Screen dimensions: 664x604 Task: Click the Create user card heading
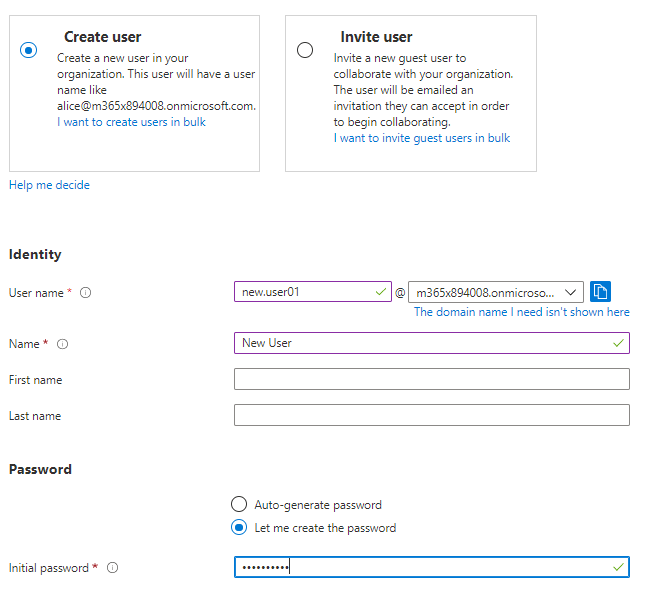pos(102,37)
